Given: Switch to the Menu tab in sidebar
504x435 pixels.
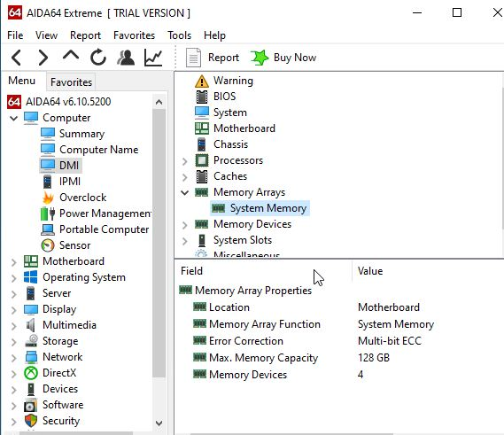Looking at the screenshot, I should coord(21,81).
